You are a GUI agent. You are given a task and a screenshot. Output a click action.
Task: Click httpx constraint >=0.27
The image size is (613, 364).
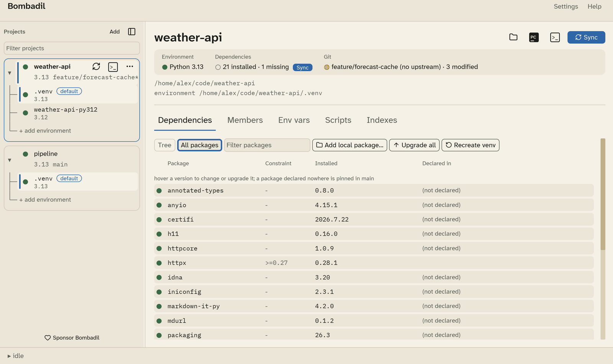point(276,263)
